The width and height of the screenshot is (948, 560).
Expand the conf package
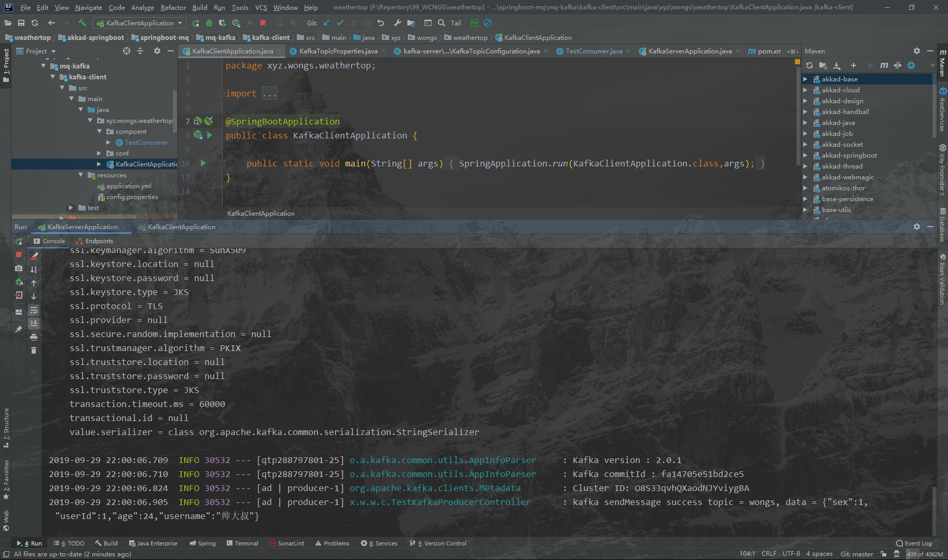click(x=99, y=153)
